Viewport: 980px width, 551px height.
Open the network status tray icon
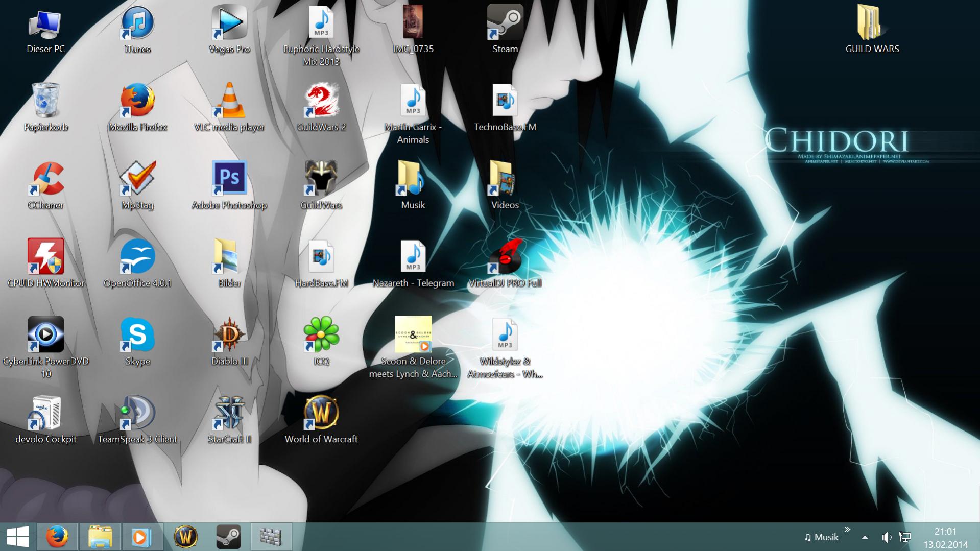point(905,537)
